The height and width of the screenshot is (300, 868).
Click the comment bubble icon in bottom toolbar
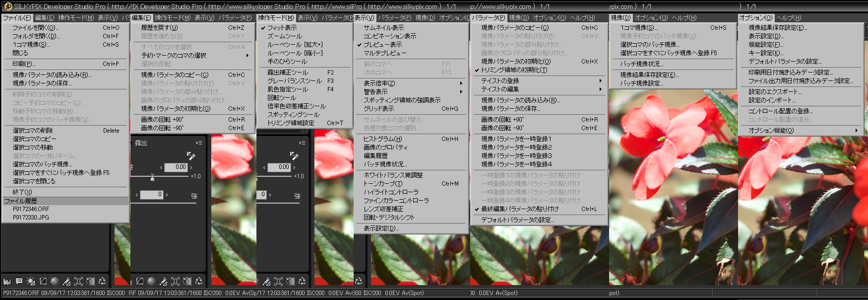tap(19, 281)
